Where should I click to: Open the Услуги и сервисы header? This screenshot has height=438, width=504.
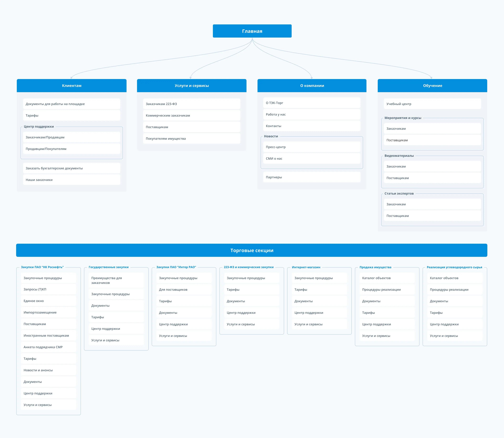(x=191, y=86)
